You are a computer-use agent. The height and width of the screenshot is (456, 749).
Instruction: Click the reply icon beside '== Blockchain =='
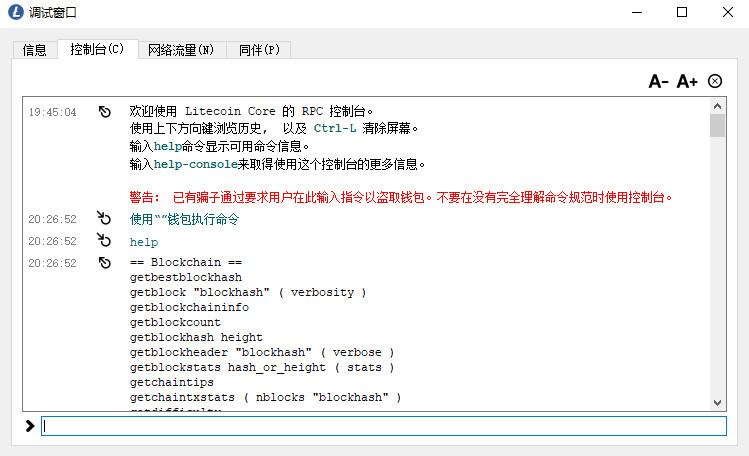click(105, 263)
